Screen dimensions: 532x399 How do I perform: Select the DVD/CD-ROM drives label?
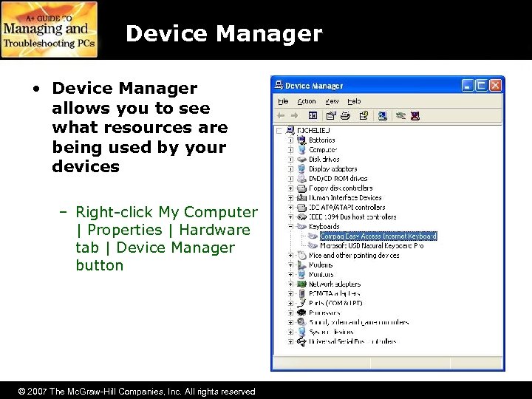pyautogui.click(x=338, y=178)
